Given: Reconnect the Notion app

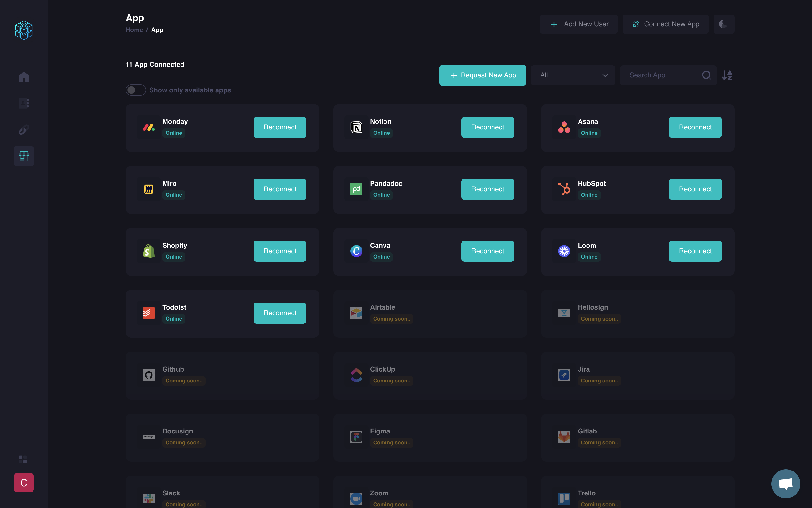Looking at the screenshot, I should (x=487, y=127).
